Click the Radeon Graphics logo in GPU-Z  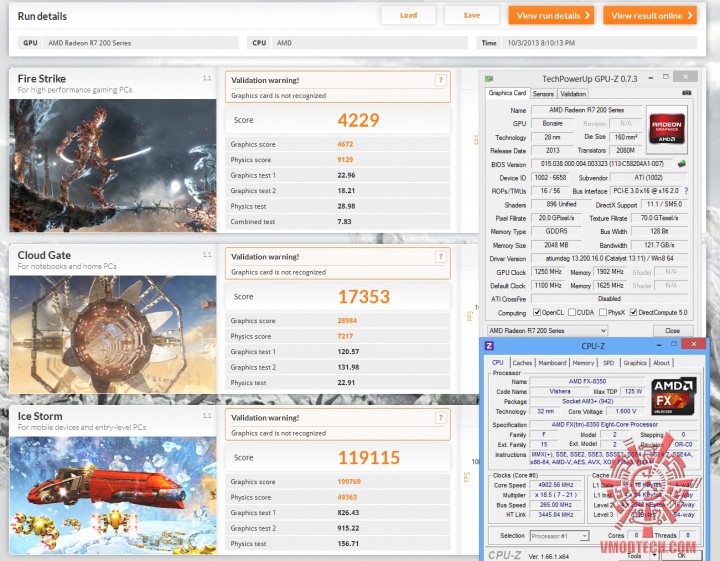point(667,129)
